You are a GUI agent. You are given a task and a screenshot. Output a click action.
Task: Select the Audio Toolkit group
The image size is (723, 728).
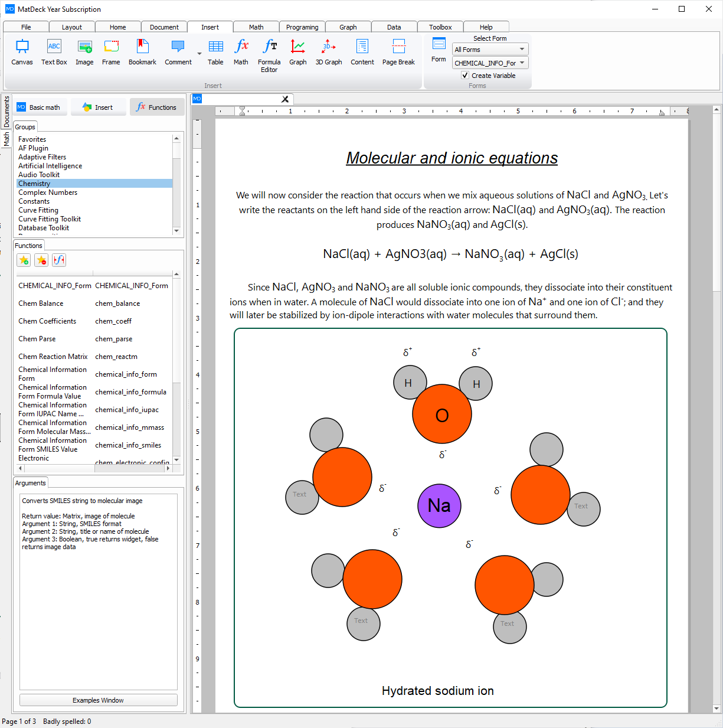tap(94, 175)
